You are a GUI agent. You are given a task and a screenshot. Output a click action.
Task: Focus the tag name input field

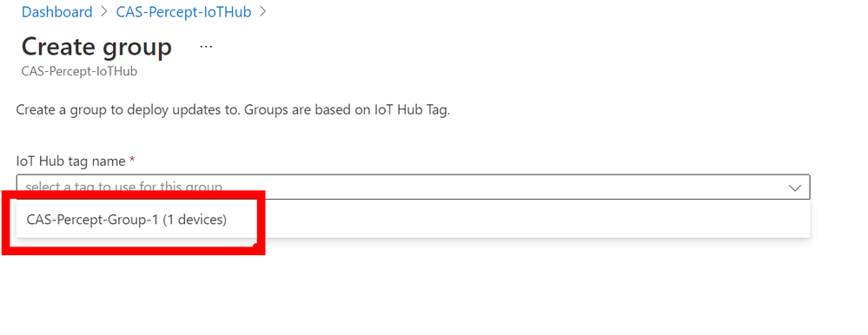413,187
